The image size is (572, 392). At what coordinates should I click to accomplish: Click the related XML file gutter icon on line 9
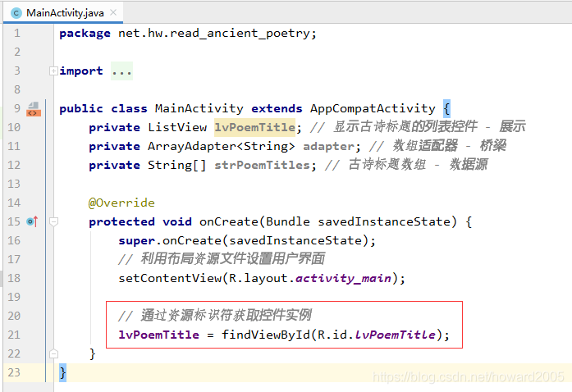click(x=33, y=109)
